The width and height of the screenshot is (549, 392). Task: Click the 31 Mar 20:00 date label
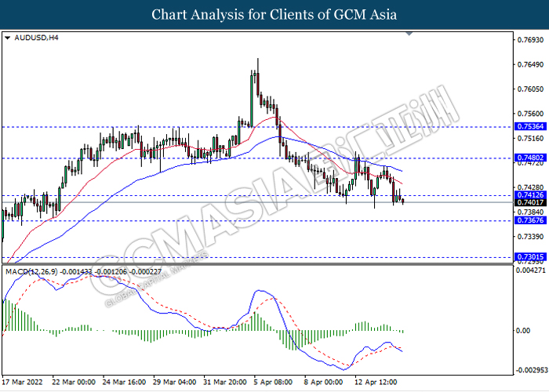[225, 382]
